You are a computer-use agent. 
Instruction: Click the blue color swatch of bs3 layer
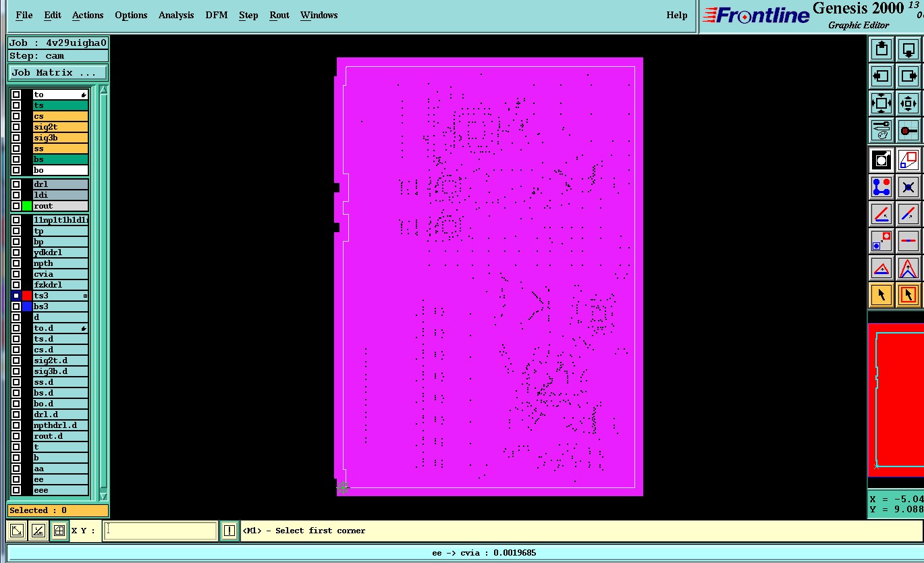tap(27, 306)
